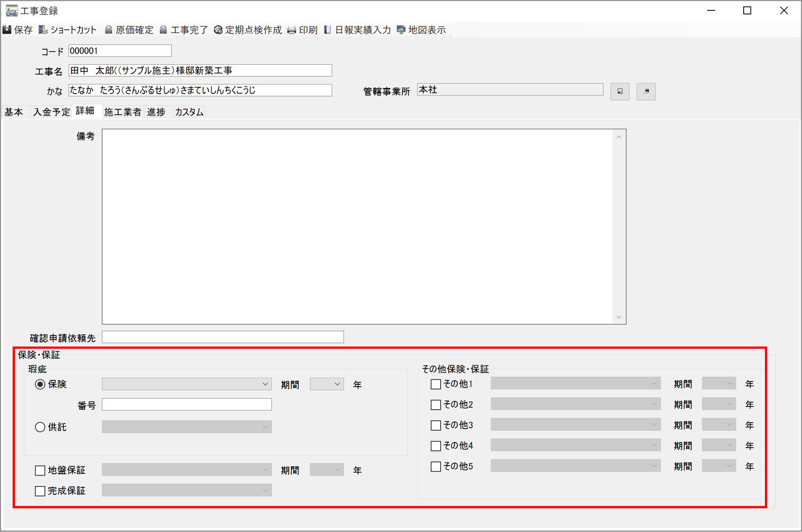
Task: Enable the 地盤保証 checkbox
Action: point(40,471)
